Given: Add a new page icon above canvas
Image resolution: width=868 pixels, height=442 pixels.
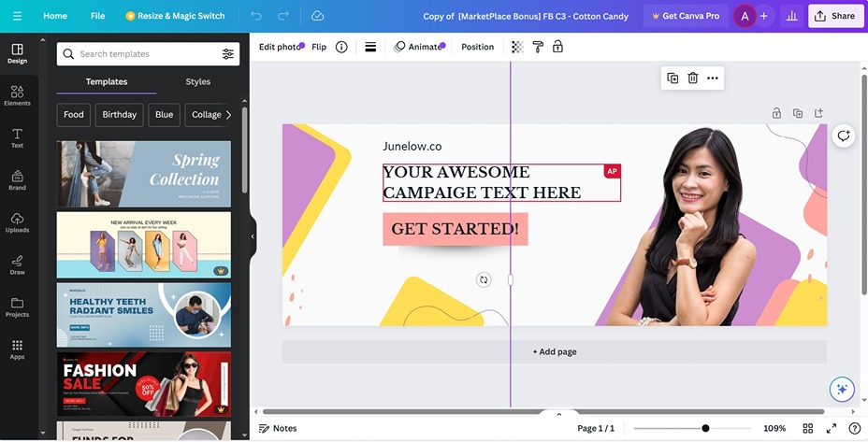Looking at the screenshot, I should pyautogui.click(x=818, y=113).
